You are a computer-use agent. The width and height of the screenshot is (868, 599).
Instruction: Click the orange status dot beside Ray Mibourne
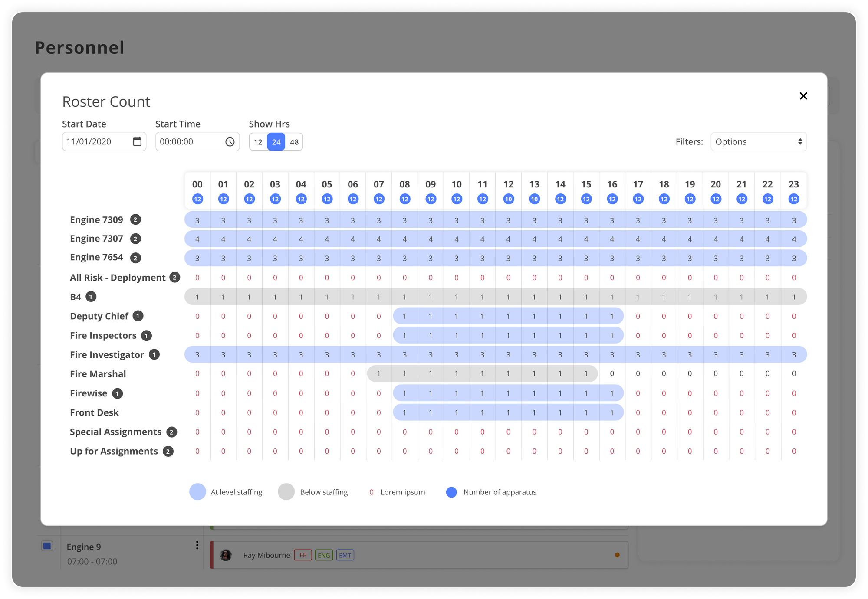(617, 554)
